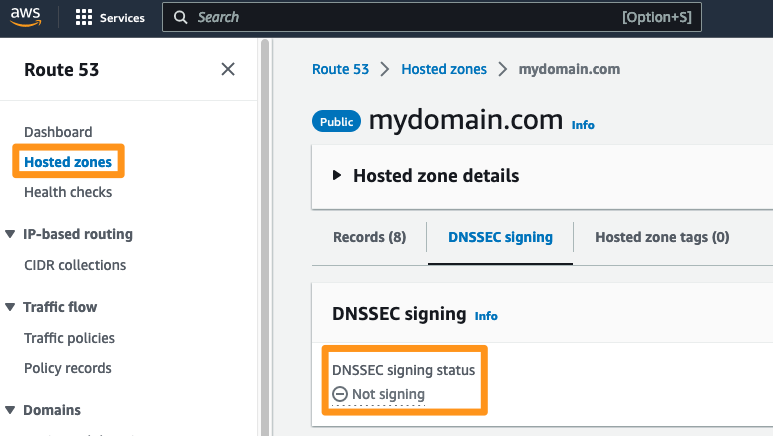Collapse the IP-based routing section
This screenshot has width=773, height=436.
tap(10, 234)
